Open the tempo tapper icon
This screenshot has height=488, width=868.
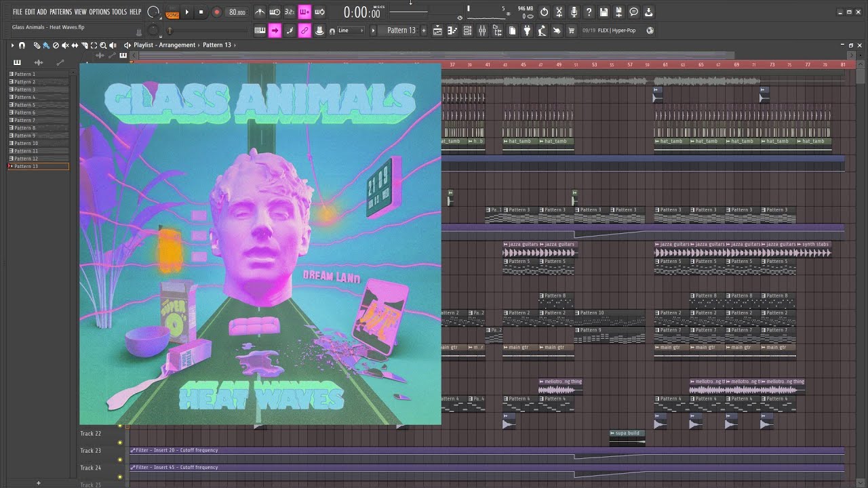pos(542,30)
